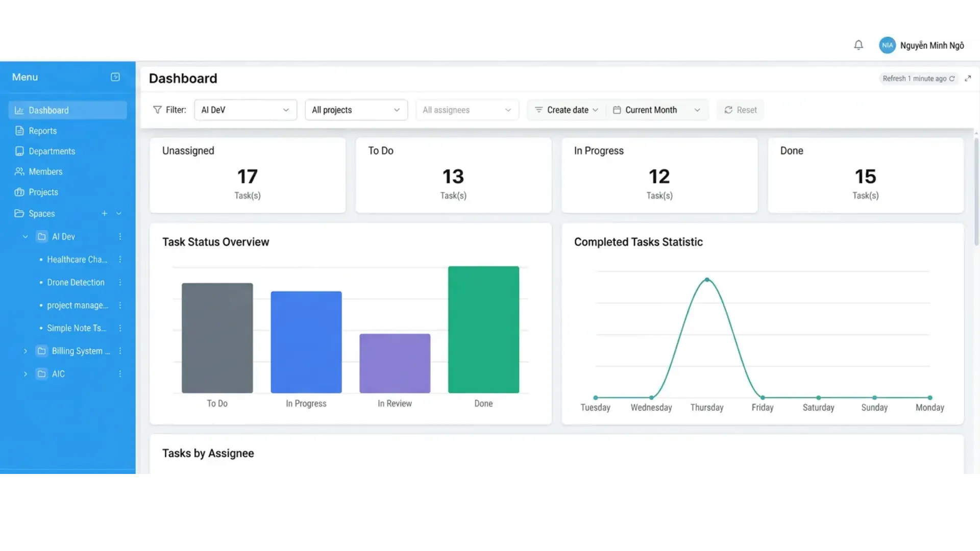This screenshot has width=980, height=551.
Task: Click the Nguyễn Minh Ngô username
Action: 932,45
